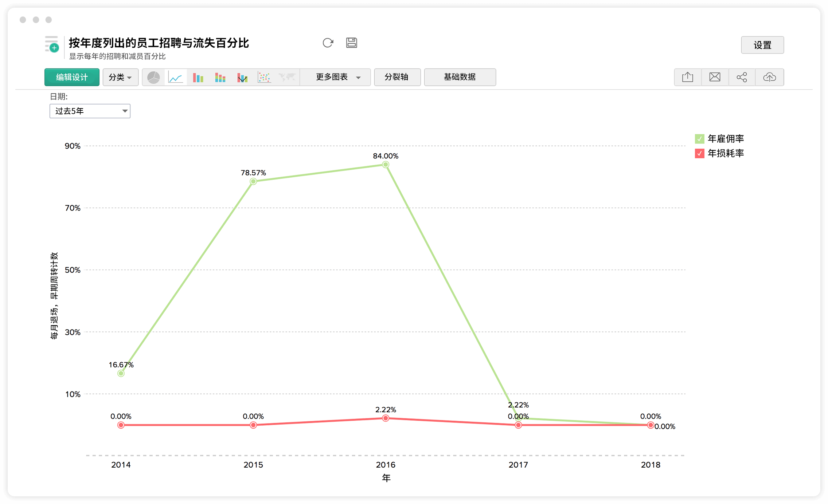
Task: Switch to stacked bar chart icon
Action: coord(220,77)
